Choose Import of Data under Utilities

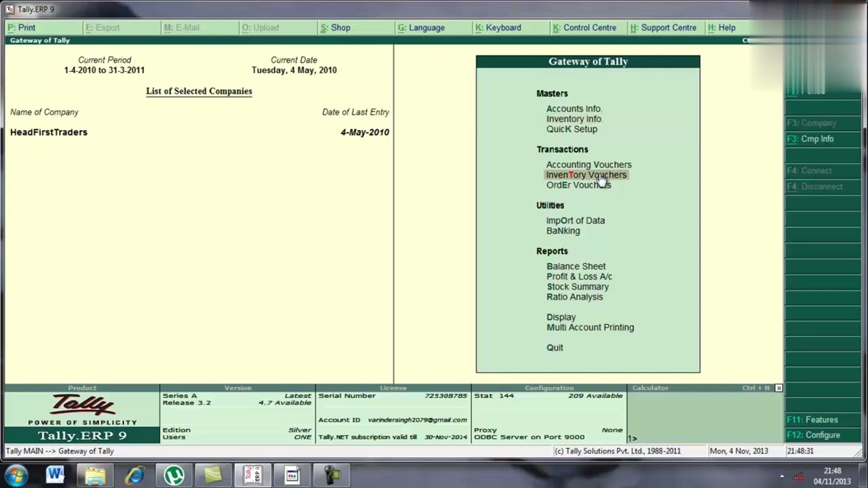pyautogui.click(x=576, y=220)
